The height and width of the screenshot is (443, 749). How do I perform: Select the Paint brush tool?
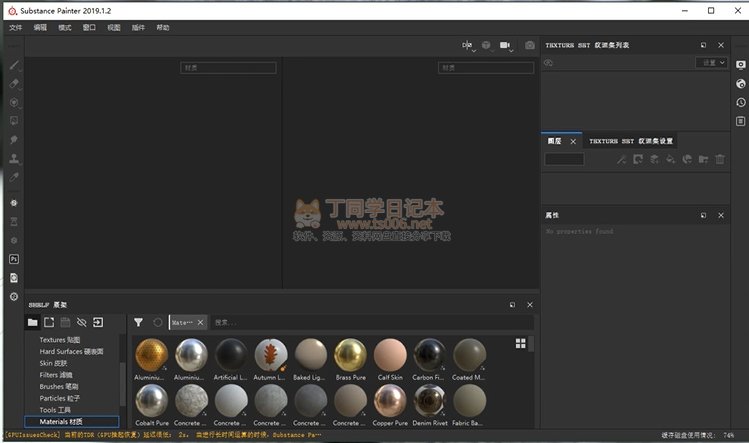pyautogui.click(x=14, y=64)
